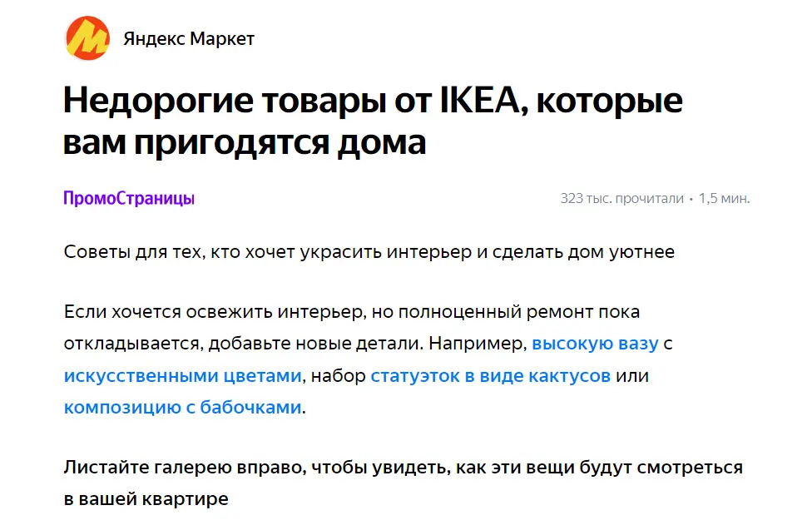Click the final line 'в вашей квартире'
Viewport: 812px width, 530px height.
pyautogui.click(x=146, y=499)
